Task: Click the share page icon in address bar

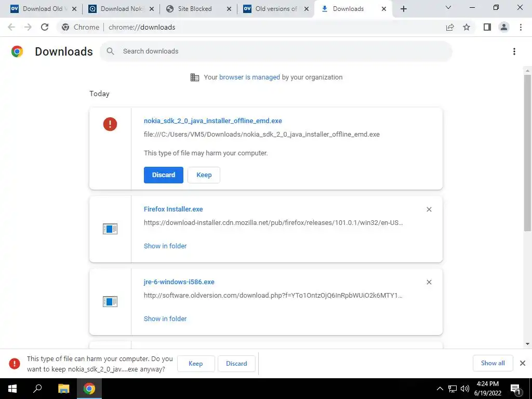Action: (x=450, y=27)
